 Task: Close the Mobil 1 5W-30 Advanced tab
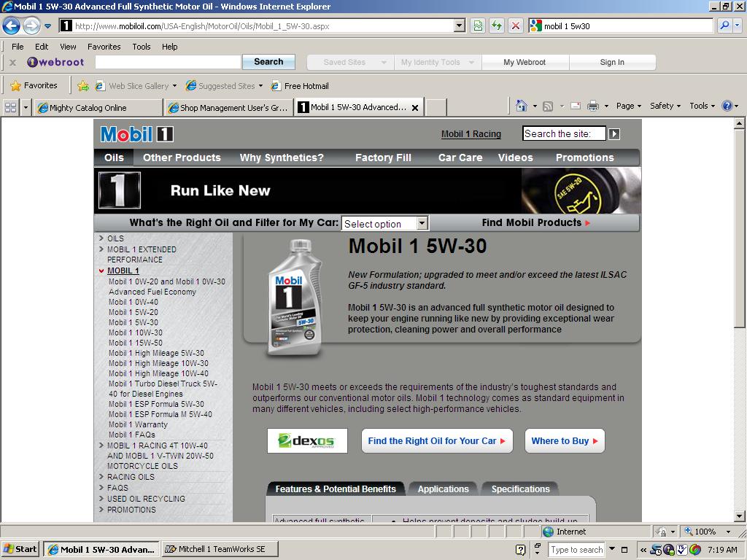point(415,108)
